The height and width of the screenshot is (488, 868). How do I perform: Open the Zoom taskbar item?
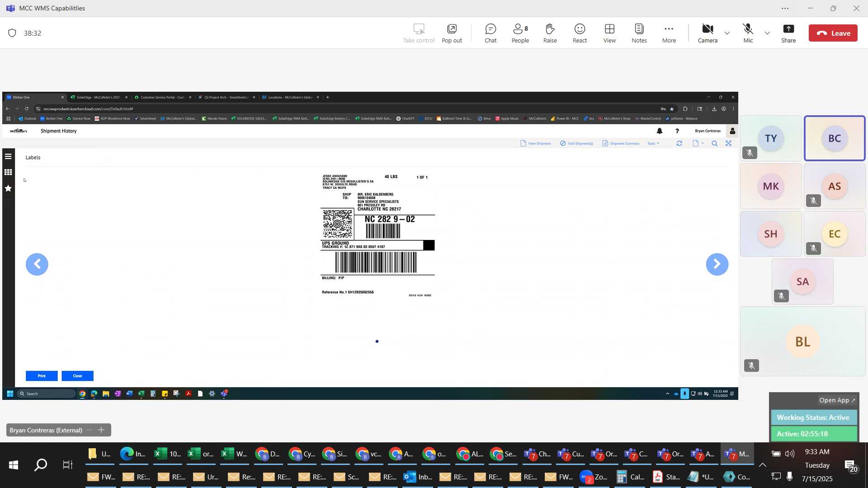(x=594, y=477)
